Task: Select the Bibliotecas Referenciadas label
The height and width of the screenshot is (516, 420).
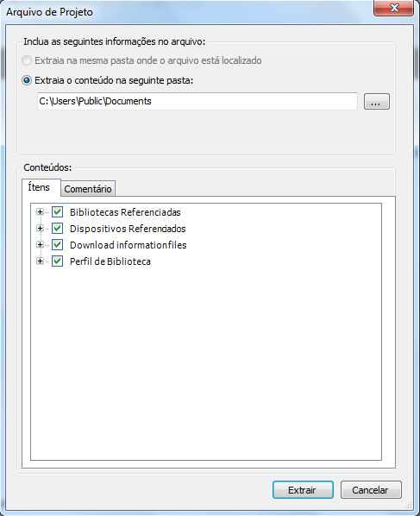Action: click(125, 212)
